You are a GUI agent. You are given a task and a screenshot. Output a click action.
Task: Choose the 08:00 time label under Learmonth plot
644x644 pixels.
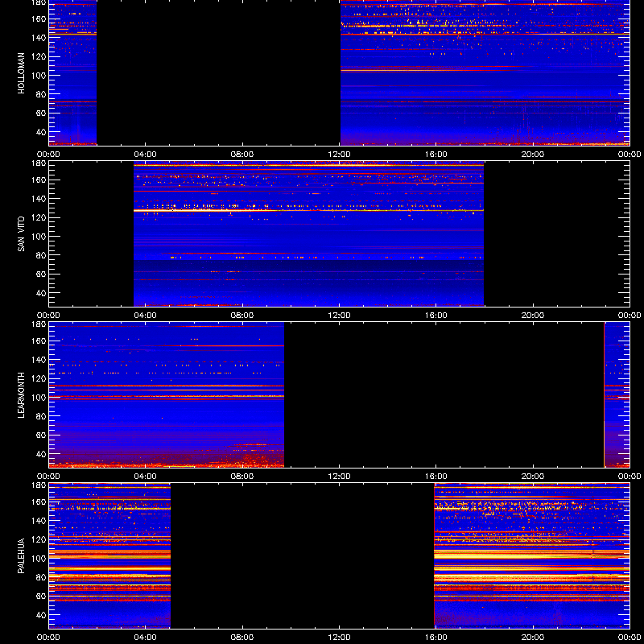click(242, 477)
